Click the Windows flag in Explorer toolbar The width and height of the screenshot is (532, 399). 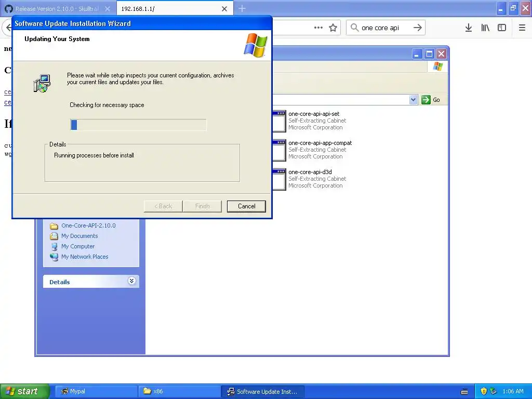tap(437, 66)
